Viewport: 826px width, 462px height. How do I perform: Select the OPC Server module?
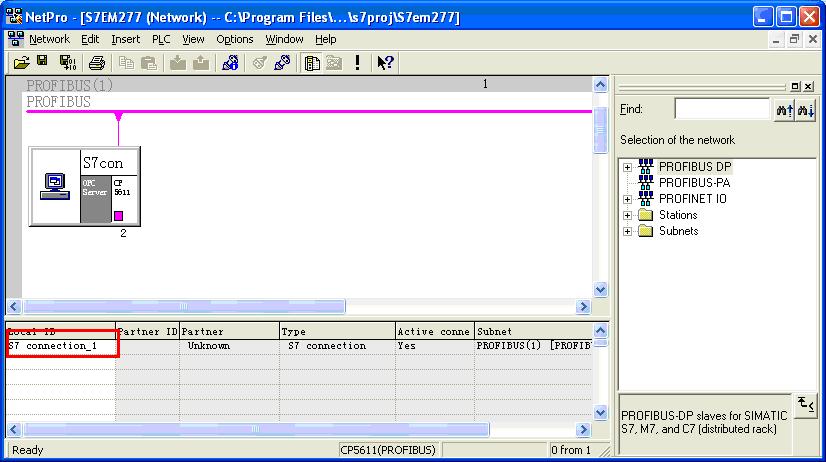[x=95, y=199]
